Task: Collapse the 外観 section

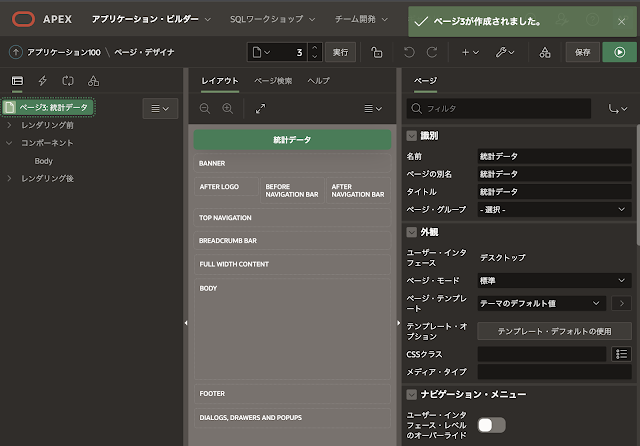Action: [x=411, y=232]
